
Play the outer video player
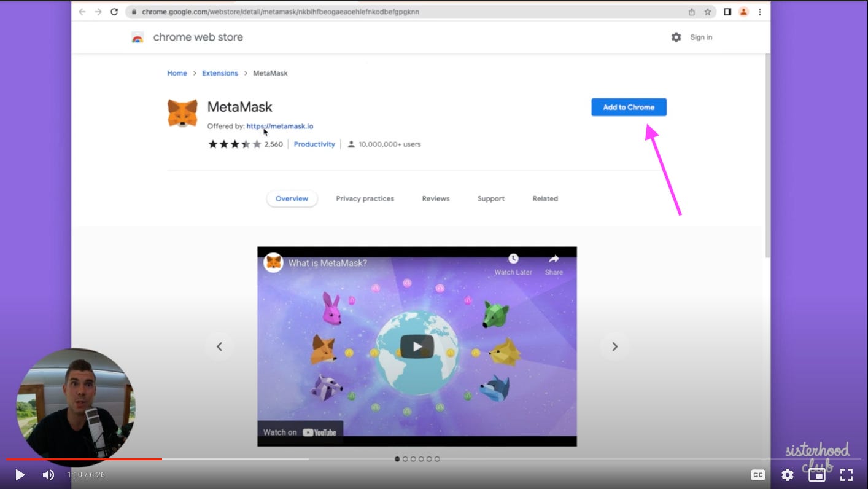point(20,475)
